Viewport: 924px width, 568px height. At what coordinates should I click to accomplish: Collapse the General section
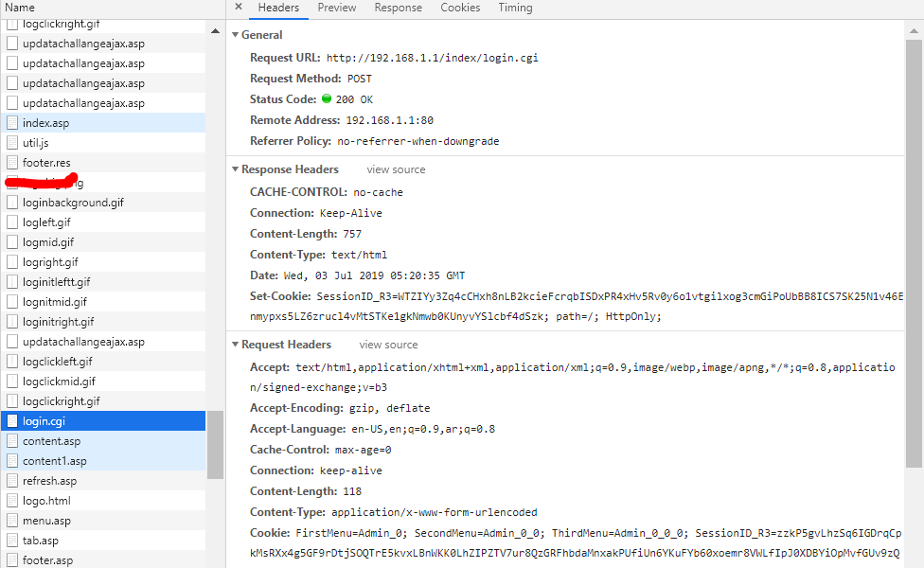235,34
